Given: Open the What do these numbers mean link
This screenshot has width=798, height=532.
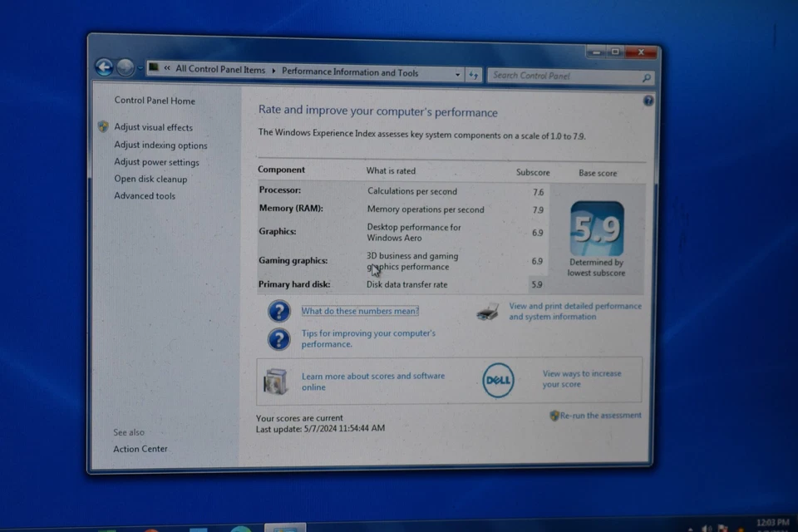Looking at the screenshot, I should coord(359,311).
